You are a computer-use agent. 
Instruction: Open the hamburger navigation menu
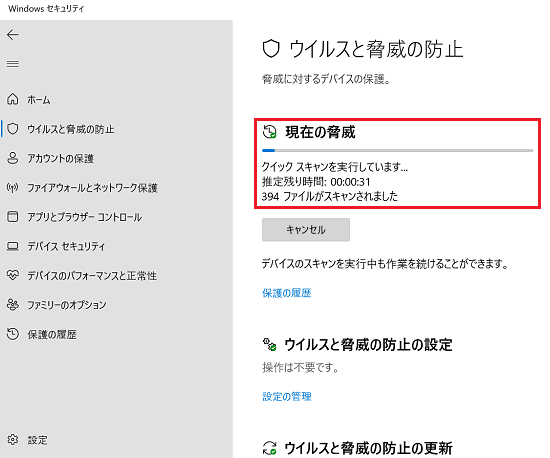[x=13, y=64]
